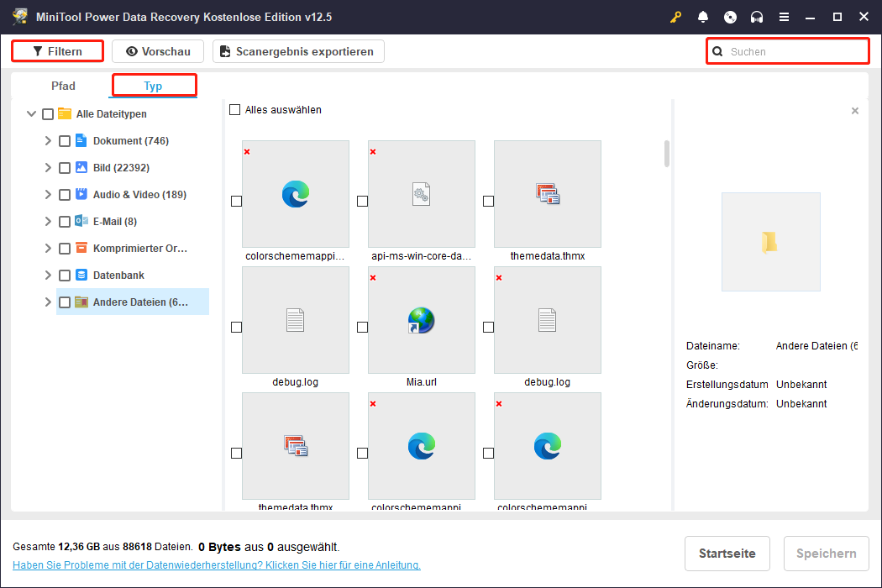
Task: Check the Datenbank checkbox
Action: (65, 276)
